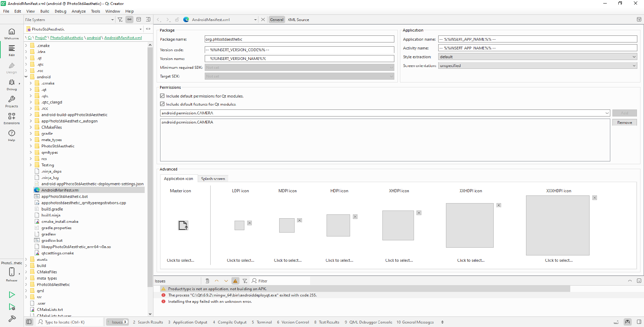The width and height of the screenshot is (644, 327).
Task: Expand the build folder
Action: [26, 266]
